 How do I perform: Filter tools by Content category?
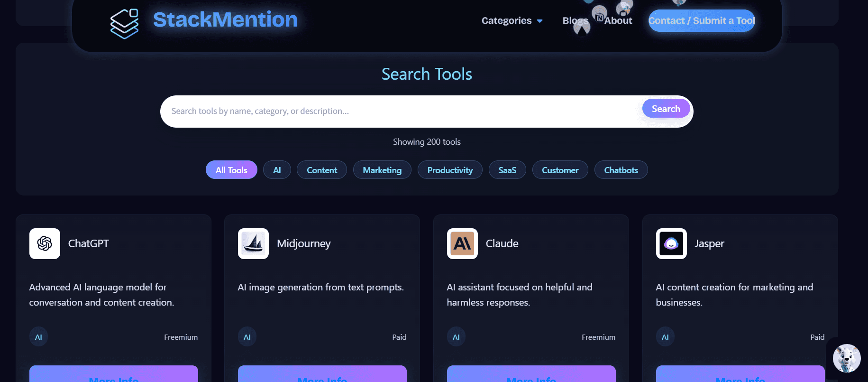click(322, 170)
